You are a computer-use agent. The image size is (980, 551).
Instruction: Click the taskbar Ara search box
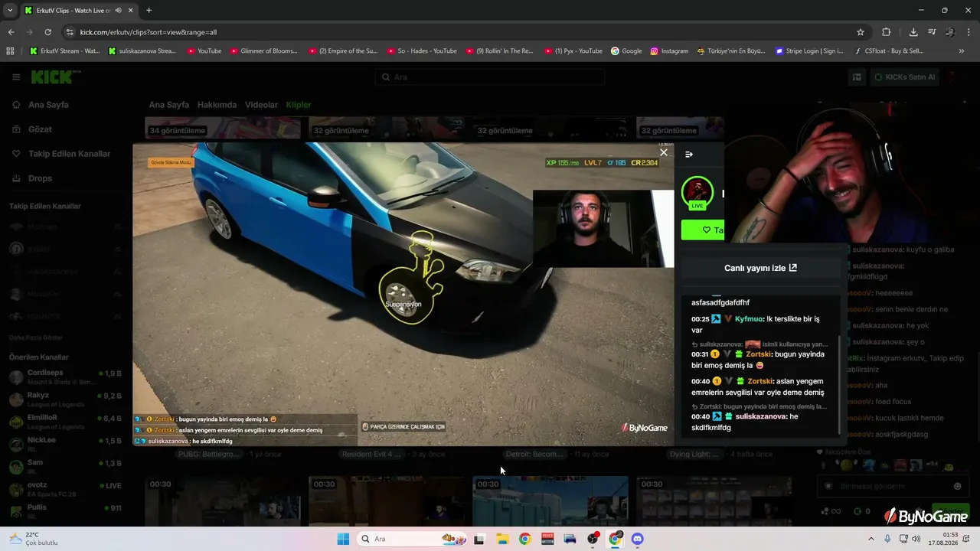[412, 539]
